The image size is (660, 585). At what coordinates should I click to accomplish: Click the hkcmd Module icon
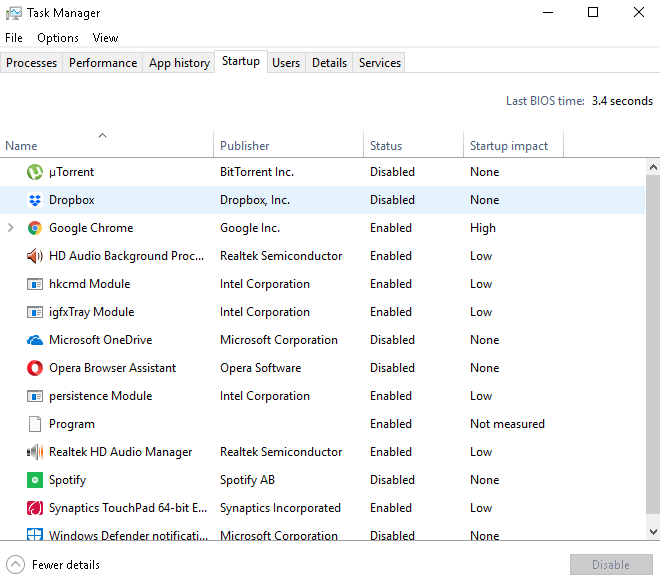pos(35,284)
